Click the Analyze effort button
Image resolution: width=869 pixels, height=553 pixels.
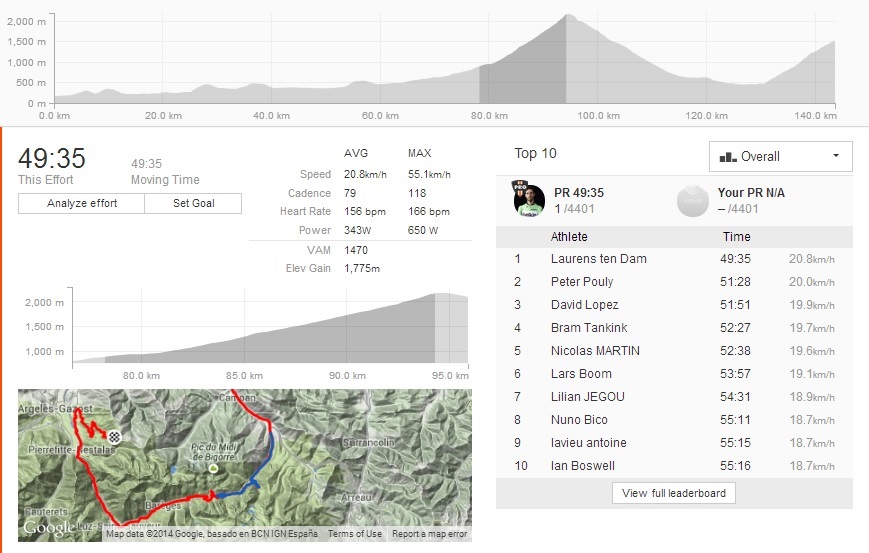tap(82, 203)
